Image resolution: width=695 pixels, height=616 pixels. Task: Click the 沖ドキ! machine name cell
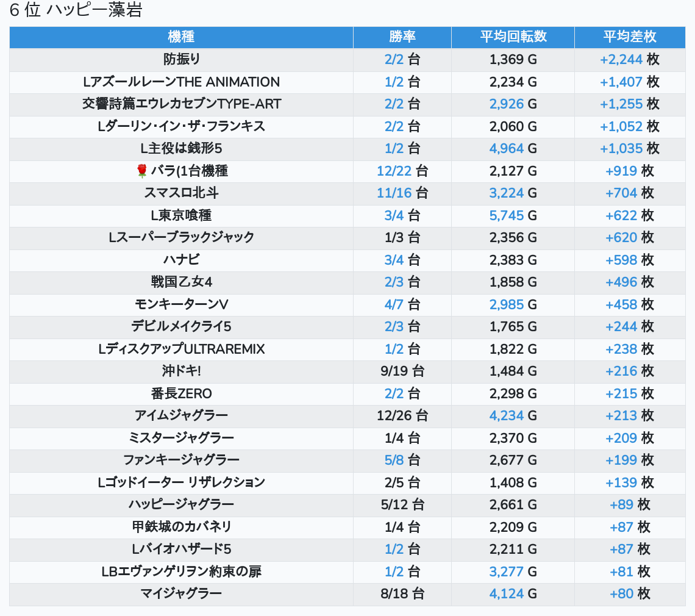[181, 371]
